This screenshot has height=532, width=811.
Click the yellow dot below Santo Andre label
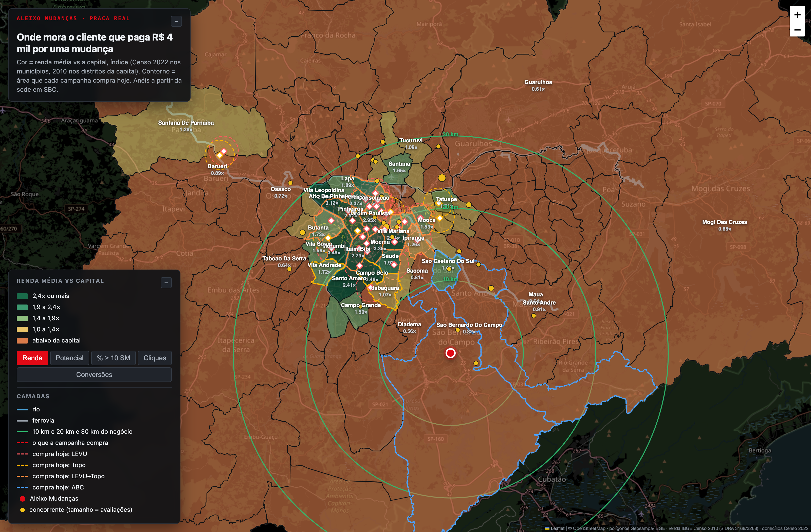(534, 316)
